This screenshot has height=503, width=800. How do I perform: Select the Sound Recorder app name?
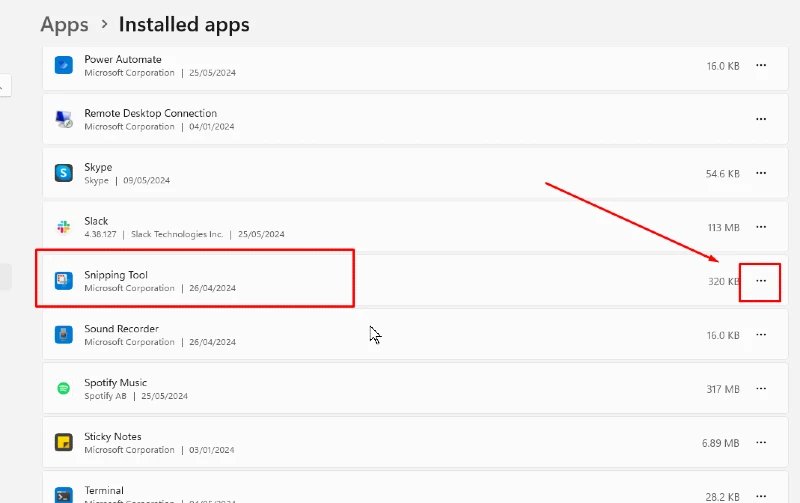[x=121, y=329]
